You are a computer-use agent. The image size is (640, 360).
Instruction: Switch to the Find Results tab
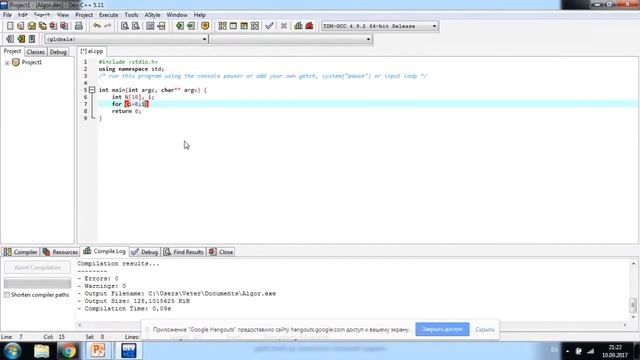point(184,252)
